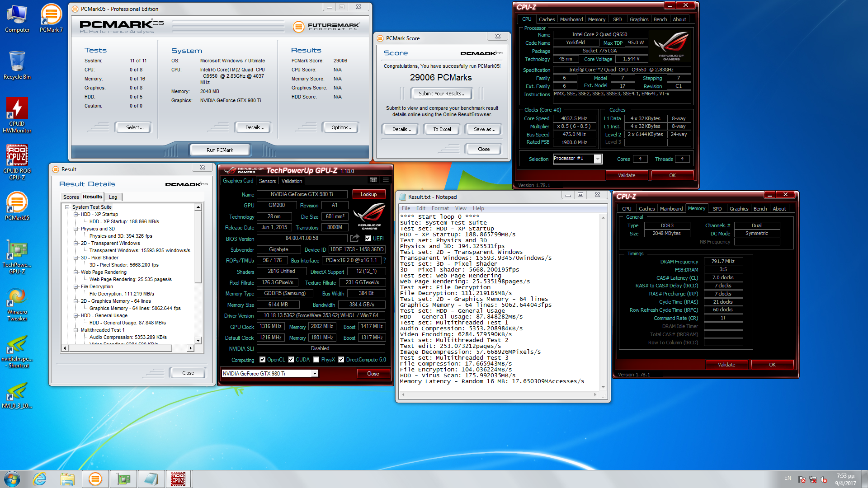This screenshot has width=868, height=488.
Task: Toggle the OpenCL checkbox
Action: tap(263, 360)
